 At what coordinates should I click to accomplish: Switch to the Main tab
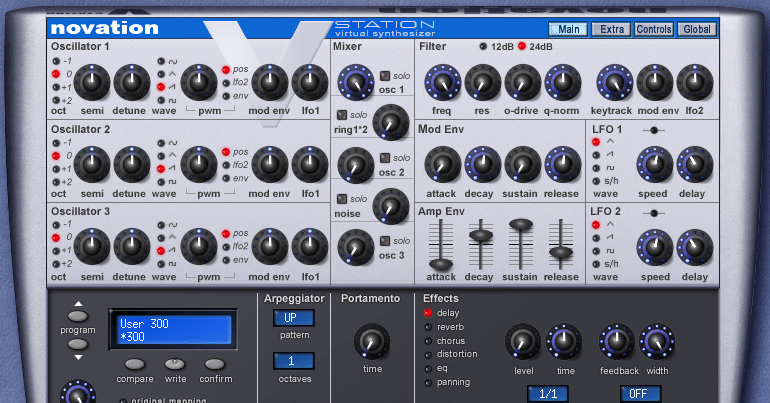click(568, 29)
